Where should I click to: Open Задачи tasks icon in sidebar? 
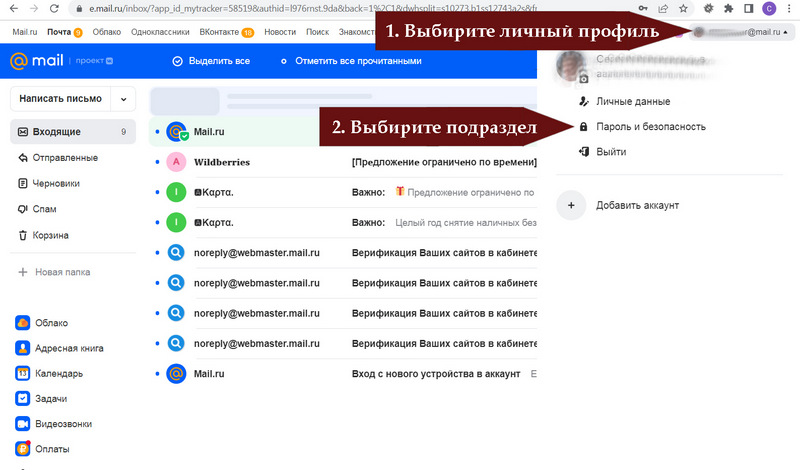click(23, 398)
